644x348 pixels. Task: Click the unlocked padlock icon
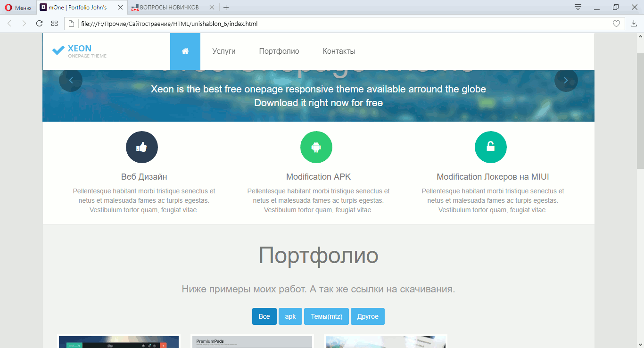[x=490, y=147]
